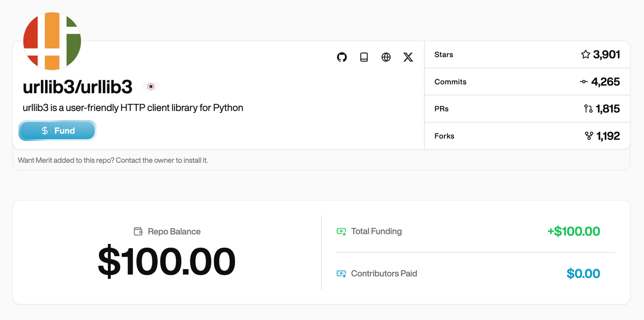The height and width of the screenshot is (320, 644).
Task: Click the fork icon next to 1,192
Action: pyautogui.click(x=589, y=136)
